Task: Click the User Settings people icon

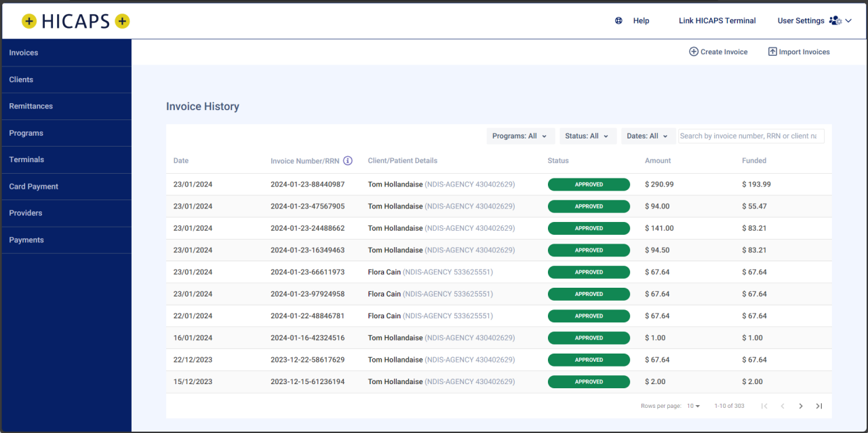Action: click(836, 20)
